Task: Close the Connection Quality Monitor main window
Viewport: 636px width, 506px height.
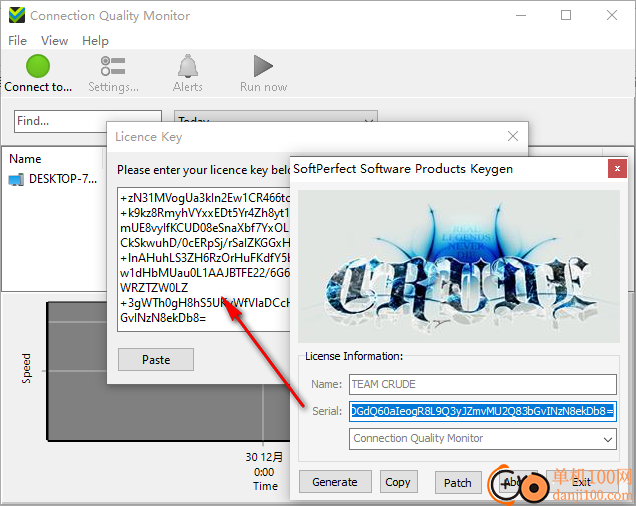Action: 612,15
